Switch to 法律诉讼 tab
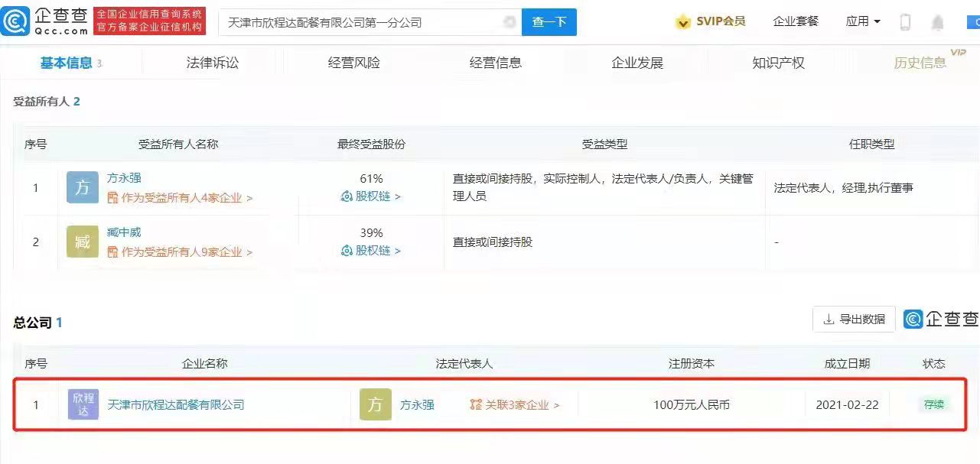Screen dimensions: 980x464 click(x=213, y=63)
